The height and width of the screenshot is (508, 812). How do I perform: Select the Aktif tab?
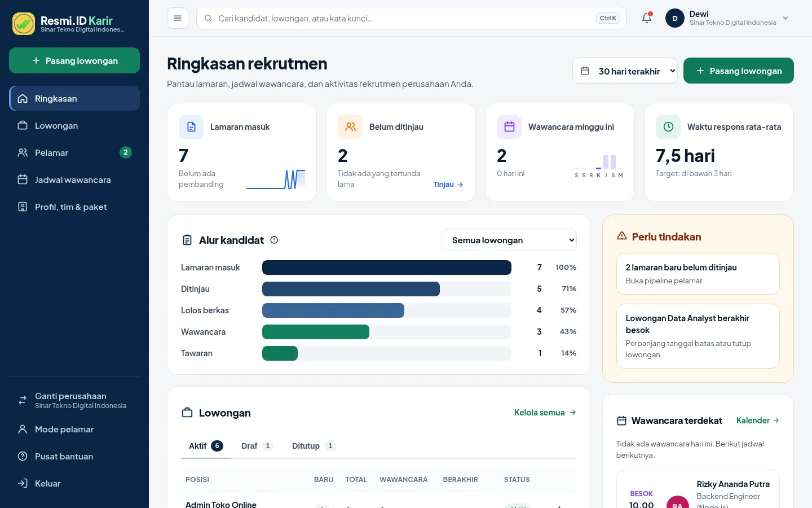pyautogui.click(x=206, y=446)
